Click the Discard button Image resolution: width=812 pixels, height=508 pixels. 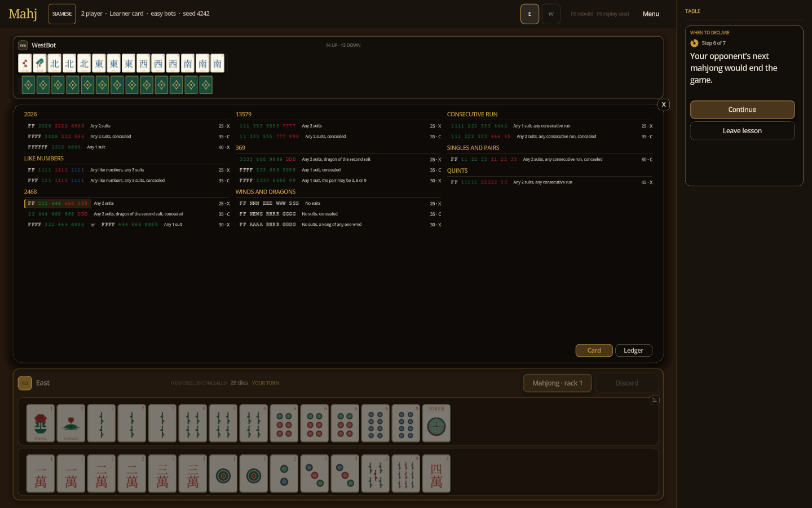(626, 383)
